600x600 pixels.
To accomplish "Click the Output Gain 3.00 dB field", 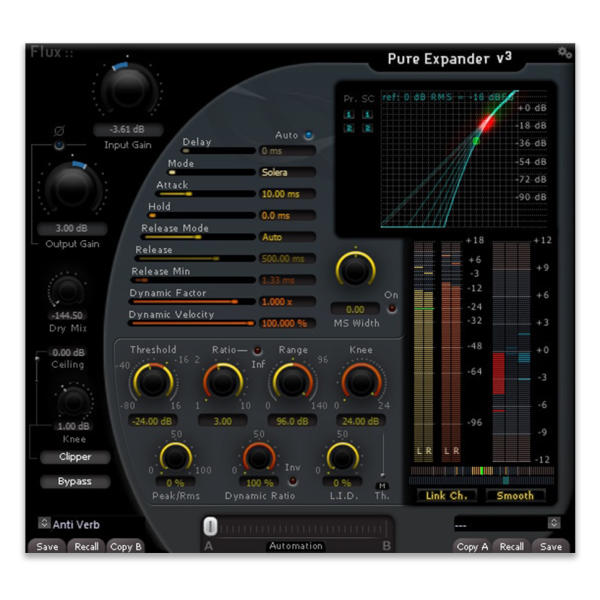I will click(72, 228).
